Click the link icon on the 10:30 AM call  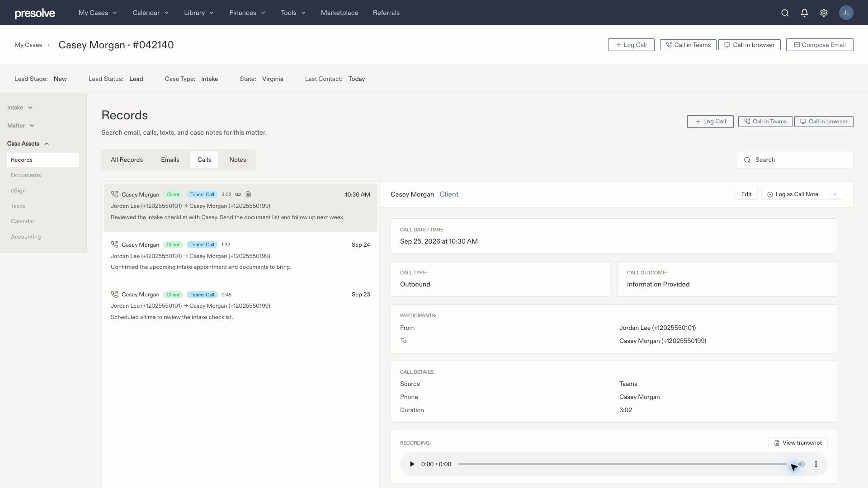pyautogui.click(x=238, y=194)
